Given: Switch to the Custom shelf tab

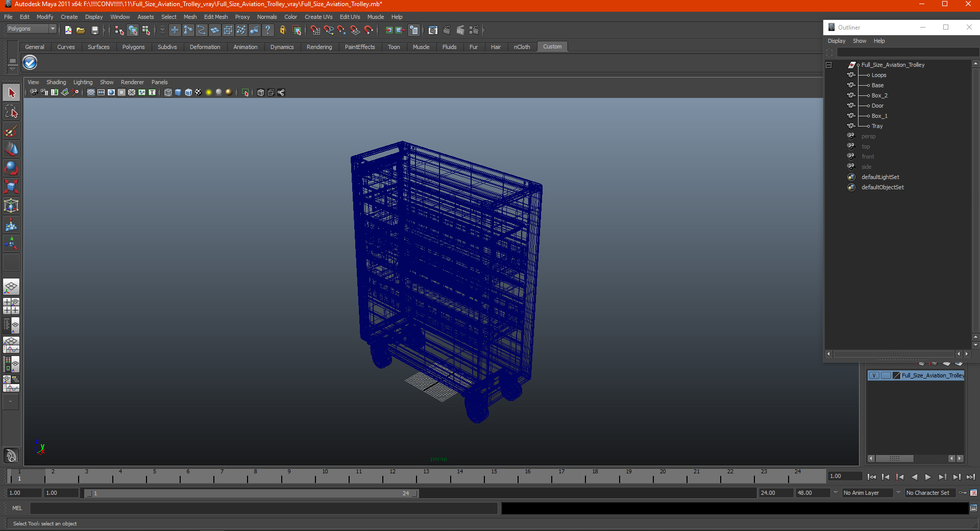Looking at the screenshot, I should coord(552,46).
